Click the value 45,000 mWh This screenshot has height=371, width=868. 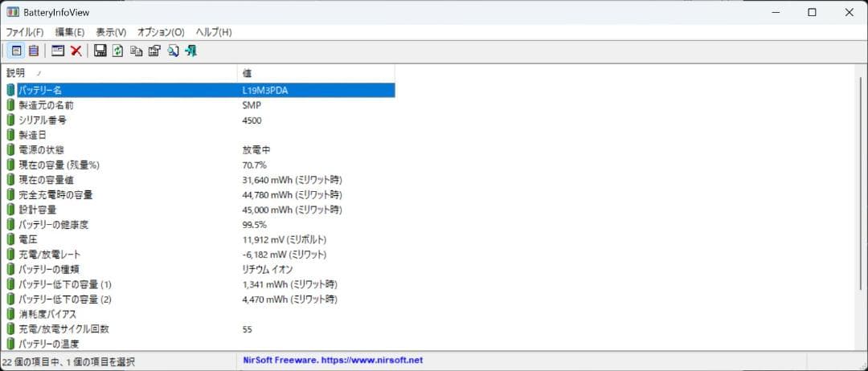(293, 210)
